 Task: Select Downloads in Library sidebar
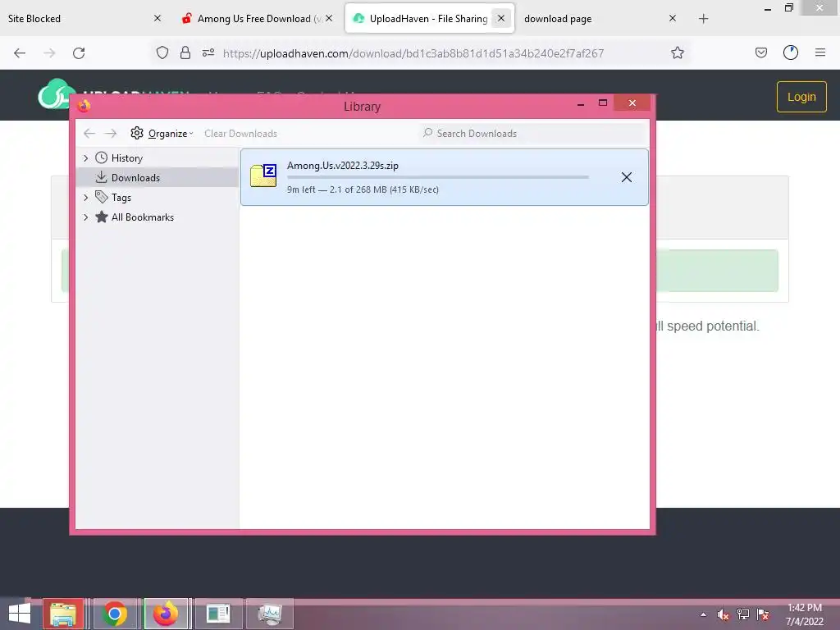tap(135, 178)
